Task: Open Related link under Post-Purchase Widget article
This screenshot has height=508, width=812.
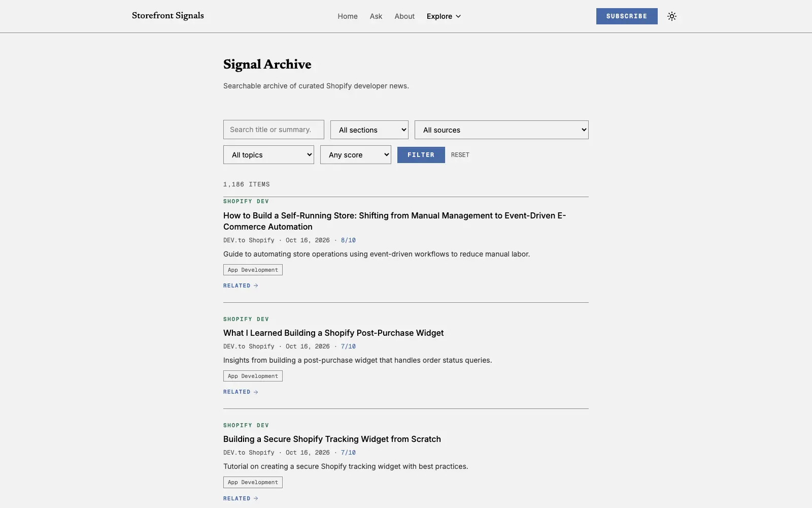Action: tap(241, 392)
